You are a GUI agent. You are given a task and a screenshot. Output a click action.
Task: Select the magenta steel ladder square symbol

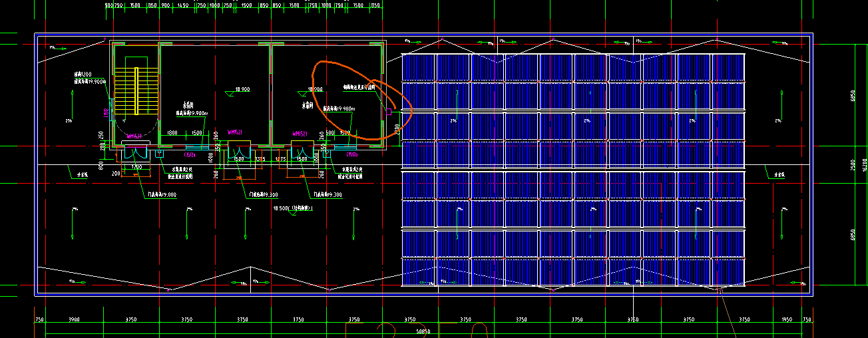pyautogui.click(x=388, y=112)
